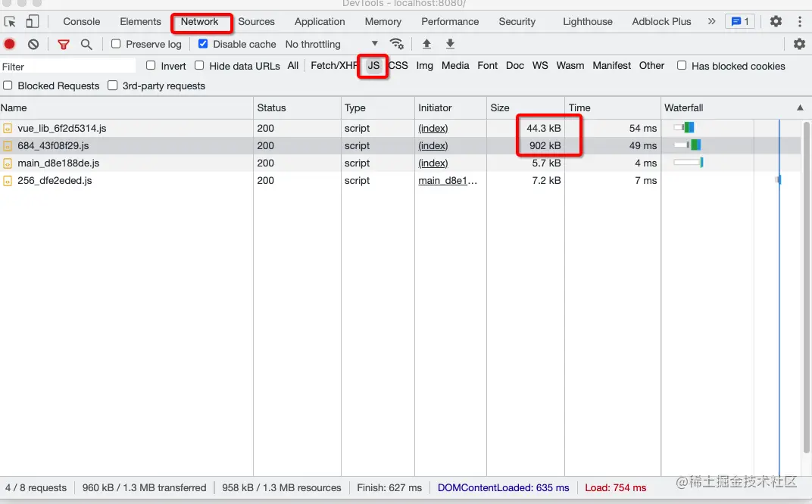Click the main_d8e188de.js file icon
The height and width of the screenshot is (504, 812).
tap(8, 163)
